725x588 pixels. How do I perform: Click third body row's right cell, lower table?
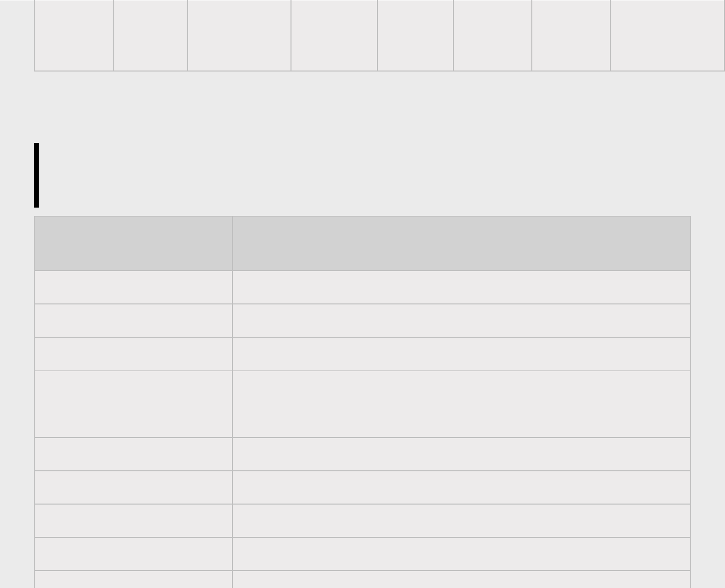coord(461,354)
